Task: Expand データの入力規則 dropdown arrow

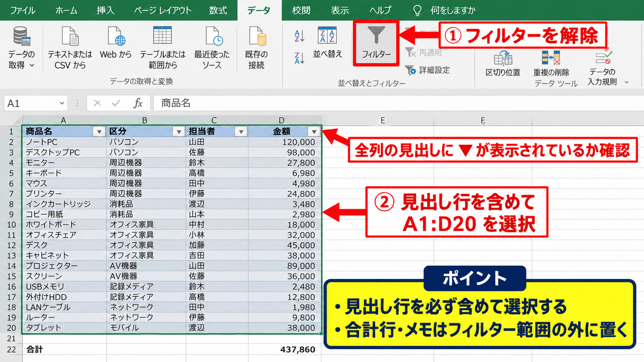Action: click(x=627, y=82)
